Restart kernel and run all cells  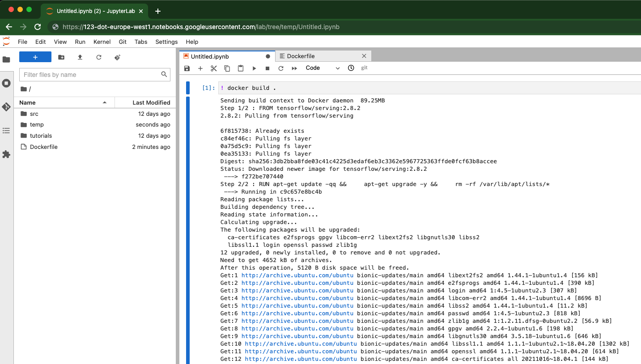(x=294, y=68)
